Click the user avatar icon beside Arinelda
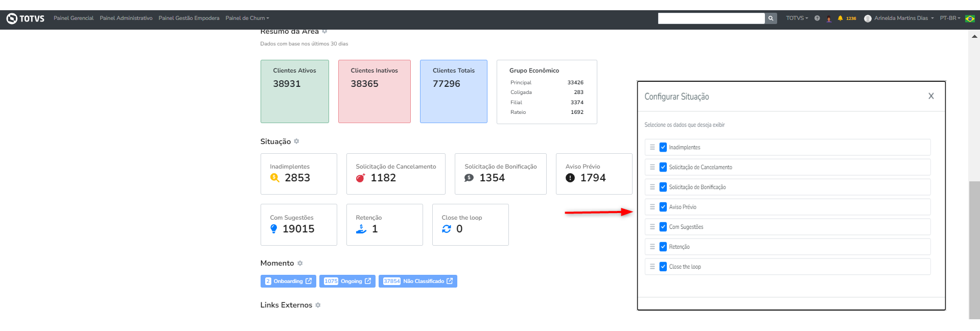The height and width of the screenshot is (331, 980). 868,18
